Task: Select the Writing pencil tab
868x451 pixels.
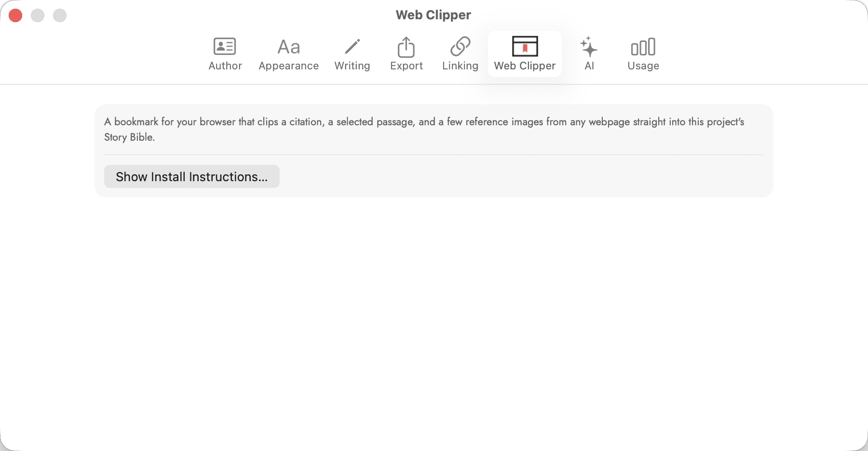Action: coord(352,54)
